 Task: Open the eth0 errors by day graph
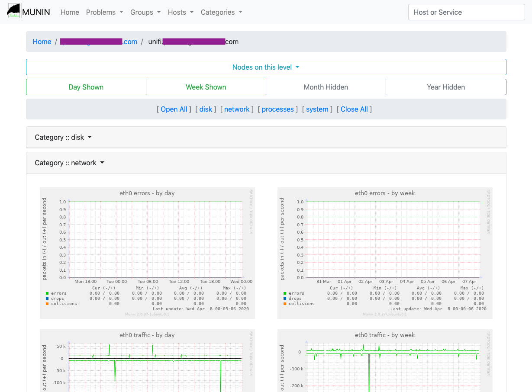[x=147, y=253]
